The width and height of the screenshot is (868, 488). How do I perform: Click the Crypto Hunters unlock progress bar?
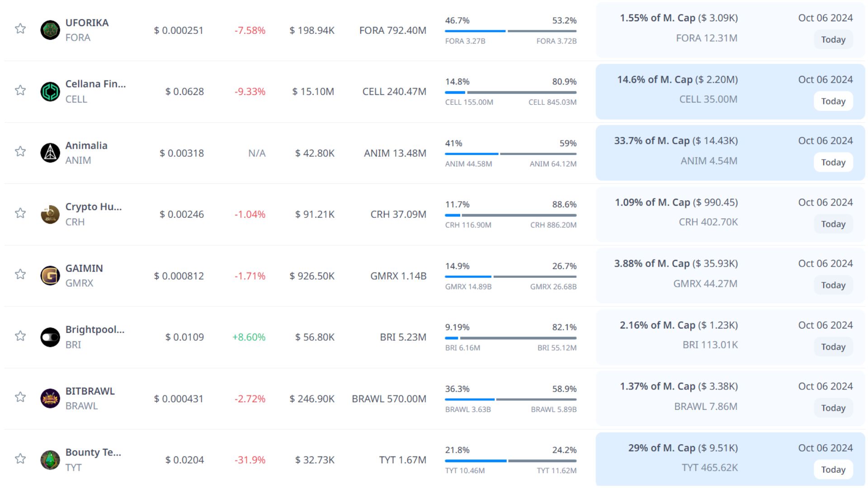[510, 215]
